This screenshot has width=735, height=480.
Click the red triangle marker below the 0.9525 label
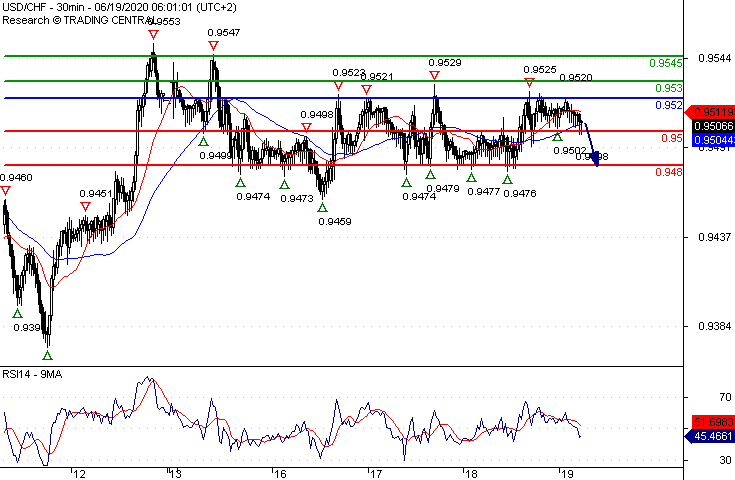pyautogui.click(x=530, y=83)
